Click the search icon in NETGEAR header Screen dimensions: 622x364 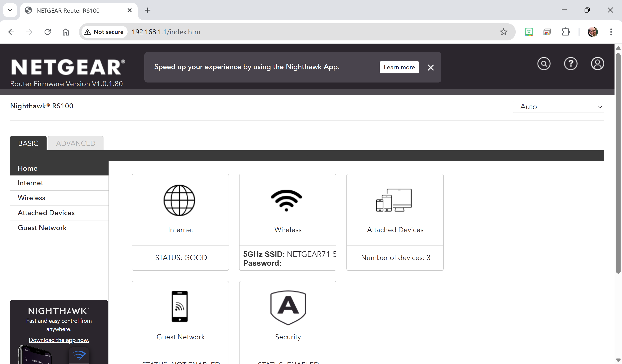544,64
